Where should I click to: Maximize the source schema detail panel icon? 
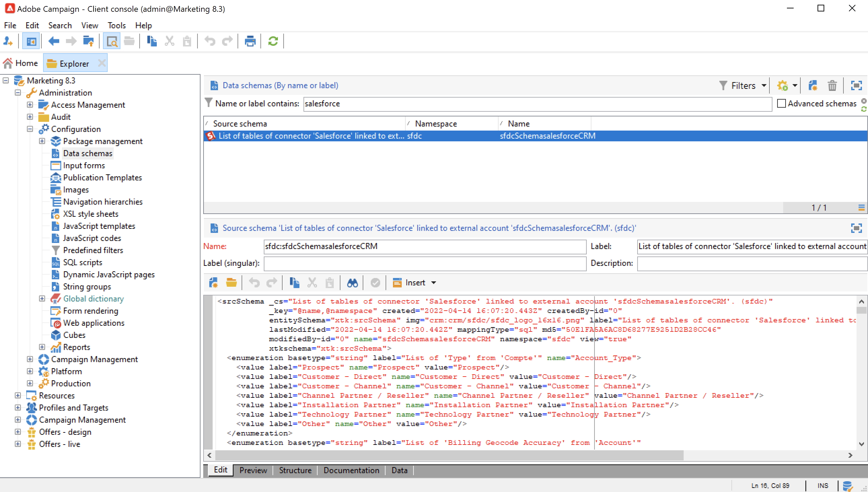[856, 228]
